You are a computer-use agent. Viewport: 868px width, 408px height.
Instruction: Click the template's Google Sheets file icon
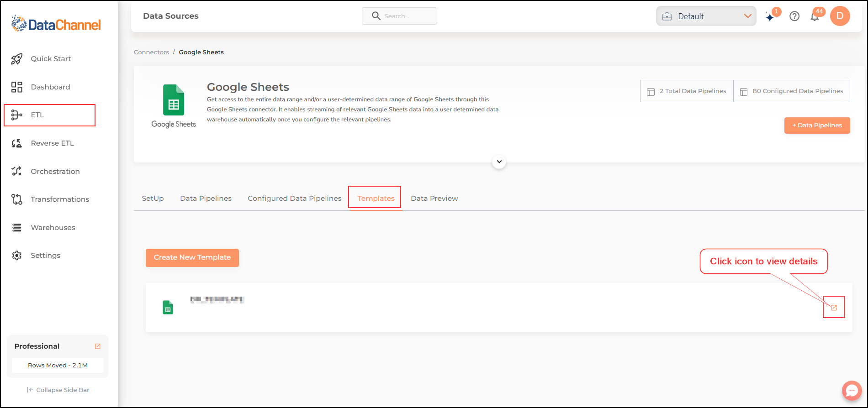point(168,308)
